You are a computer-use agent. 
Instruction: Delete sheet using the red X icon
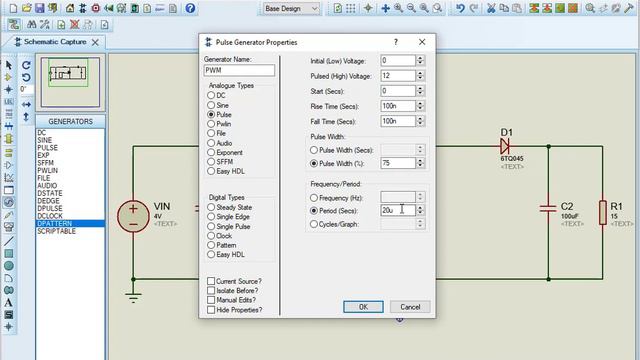coord(74,25)
